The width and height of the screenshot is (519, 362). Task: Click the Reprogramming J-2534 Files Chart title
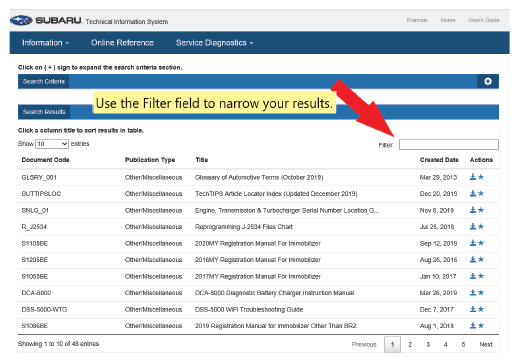tap(244, 227)
